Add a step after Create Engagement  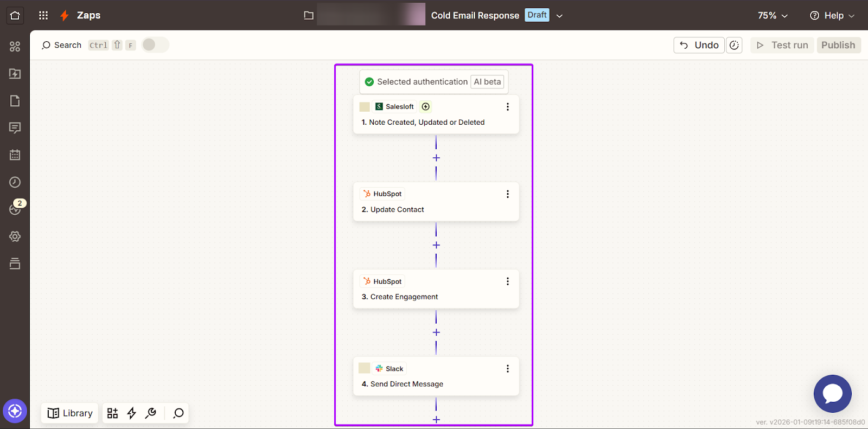(436, 332)
